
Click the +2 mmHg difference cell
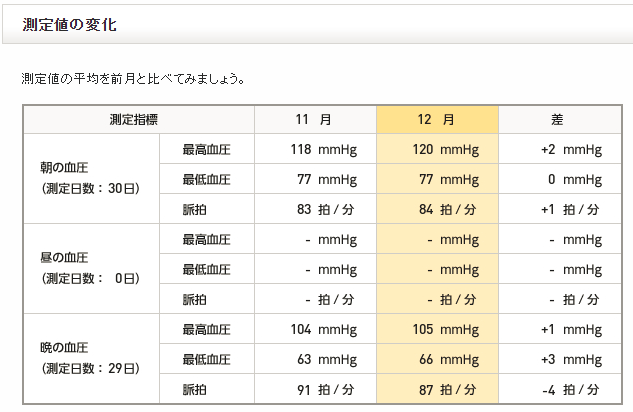[x=560, y=149]
